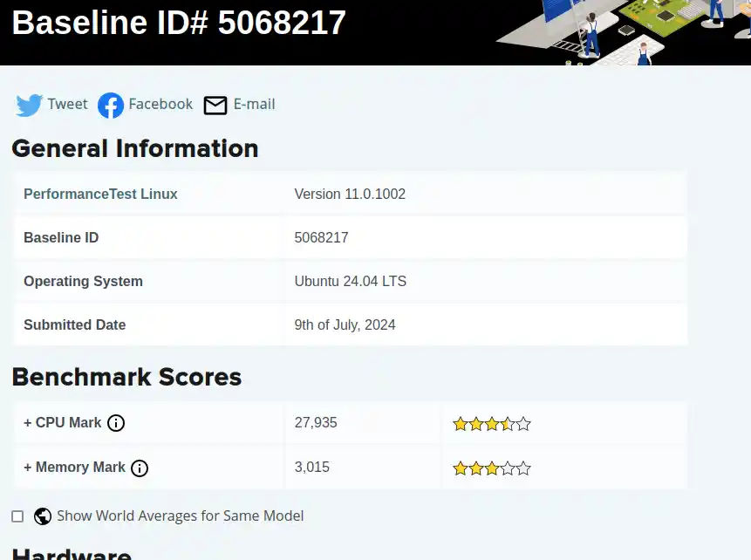Viewport: 751px width, 560px height.
Task: Expand the CPU Mark row
Action: (x=63, y=422)
